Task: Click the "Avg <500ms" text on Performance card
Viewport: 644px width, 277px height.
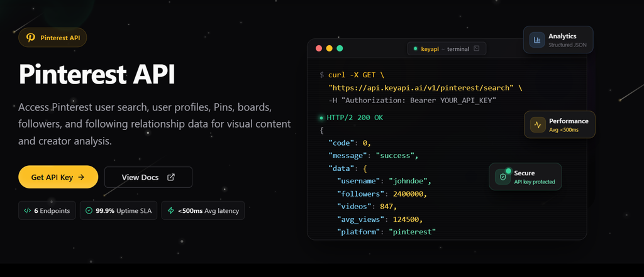Action: [564, 129]
